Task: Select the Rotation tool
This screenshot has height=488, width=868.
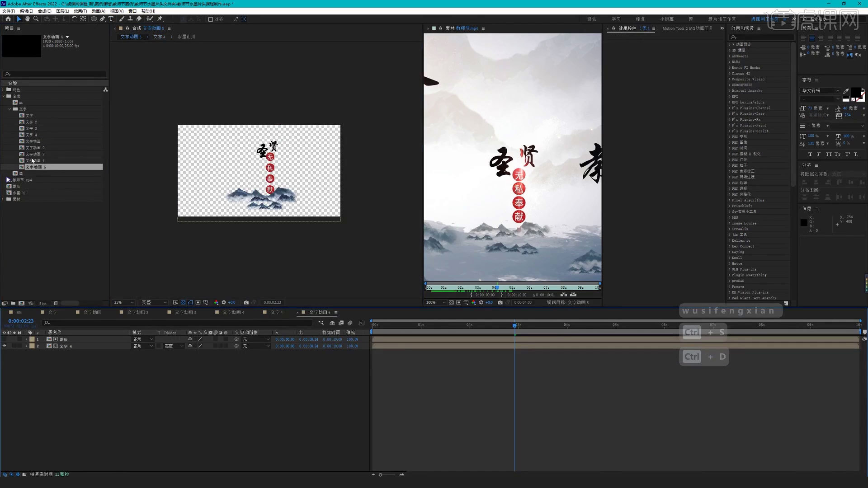Action: 75,19
